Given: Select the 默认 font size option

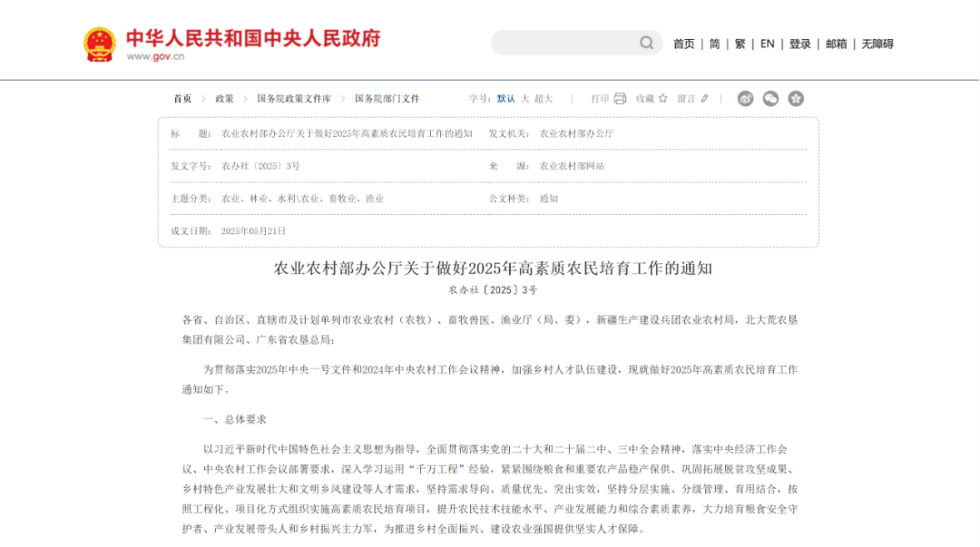Looking at the screenshot, I should [x=505, y=99].
